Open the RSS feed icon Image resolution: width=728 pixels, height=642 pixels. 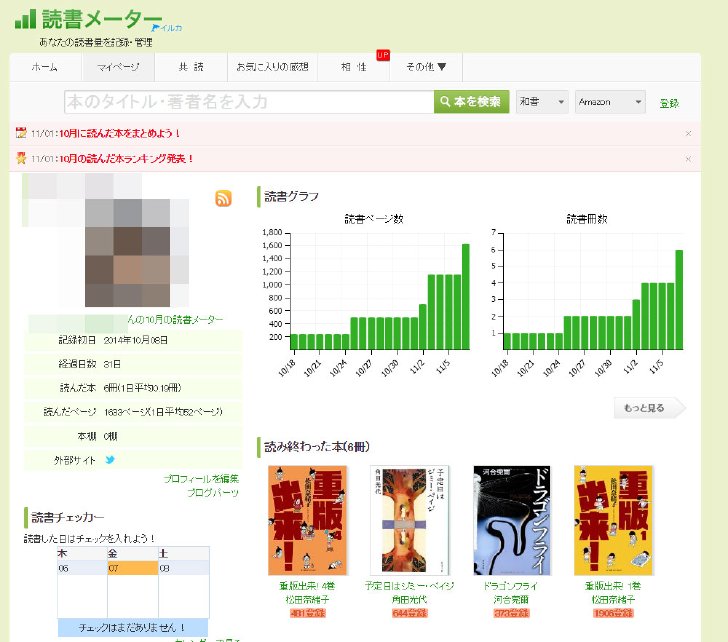(223, 198)
